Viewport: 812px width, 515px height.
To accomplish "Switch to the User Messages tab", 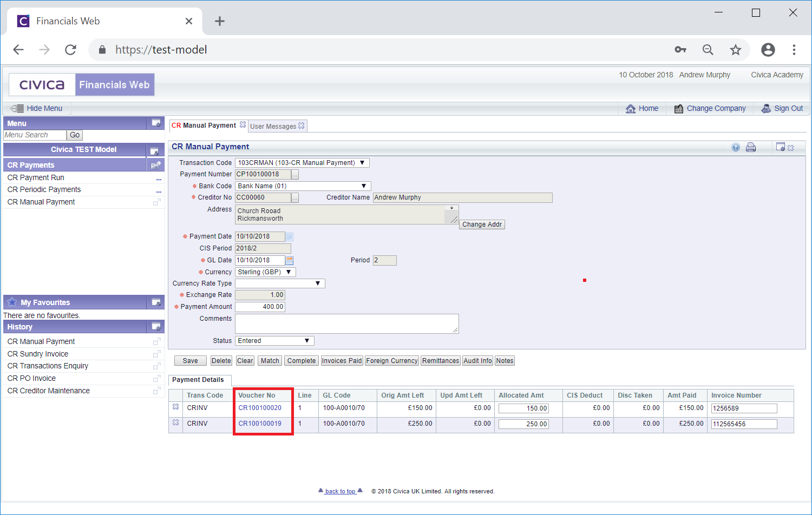I will coord(273,127).
